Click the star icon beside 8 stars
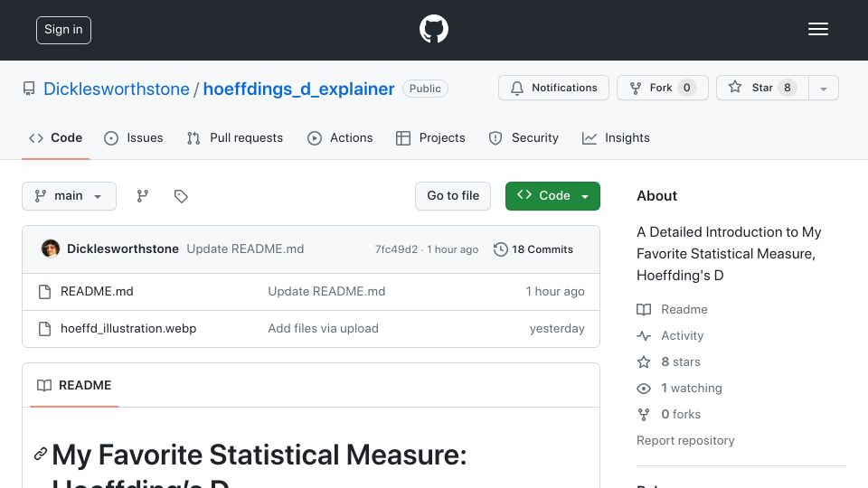The image size is (868, 488). (643, 361)
